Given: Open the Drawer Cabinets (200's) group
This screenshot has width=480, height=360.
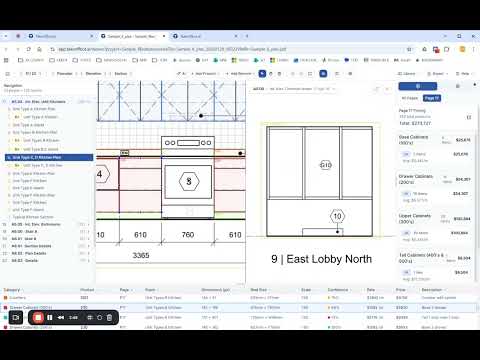Looking at the screenshot, I should coord(435,179).
